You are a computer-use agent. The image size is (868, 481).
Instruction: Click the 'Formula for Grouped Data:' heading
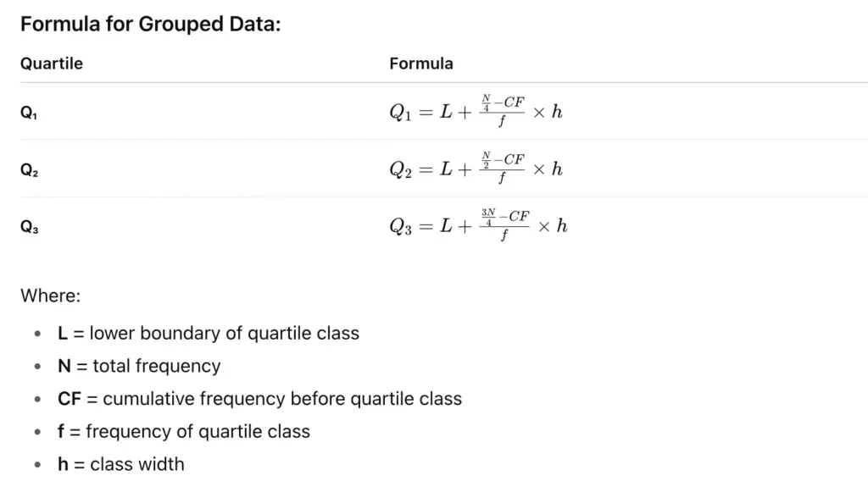click(x=150, y=24)
